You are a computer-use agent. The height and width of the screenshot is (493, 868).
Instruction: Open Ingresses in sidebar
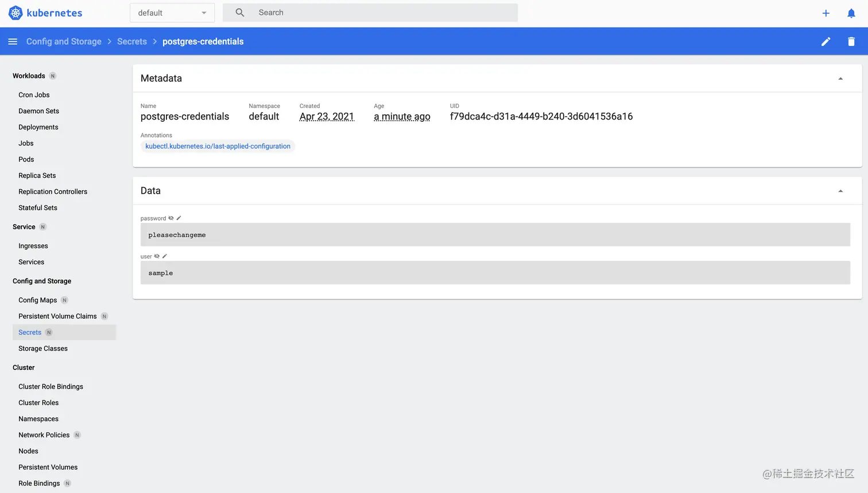click(x=33, y=246)
